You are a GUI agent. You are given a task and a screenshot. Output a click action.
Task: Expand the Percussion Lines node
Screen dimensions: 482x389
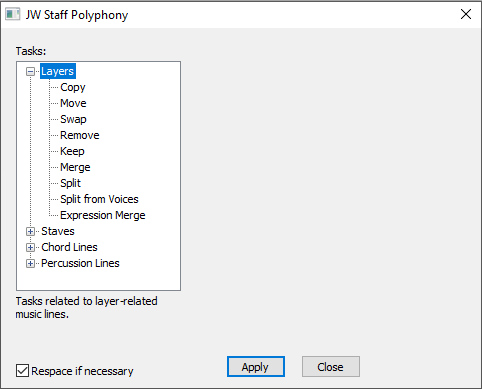click(30, 263)
